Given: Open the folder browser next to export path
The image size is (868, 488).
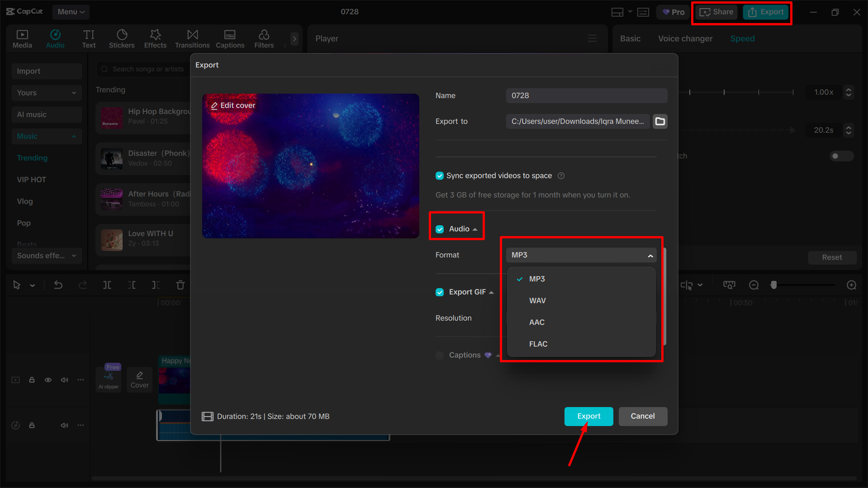Looking at the screenshot, I should click(660, 121).
